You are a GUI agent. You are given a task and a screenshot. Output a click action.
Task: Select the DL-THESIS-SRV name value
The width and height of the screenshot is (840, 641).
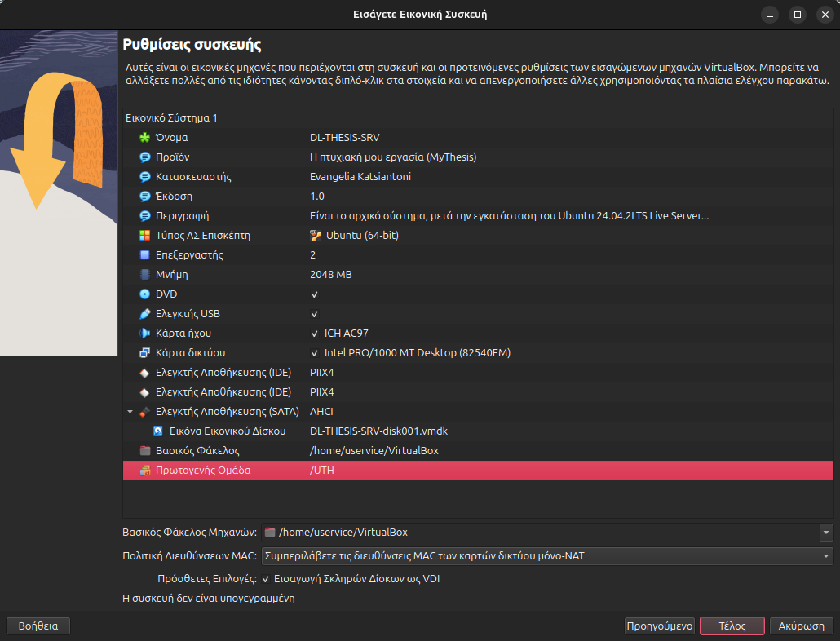pyautogui.click(x=344, y=138)
